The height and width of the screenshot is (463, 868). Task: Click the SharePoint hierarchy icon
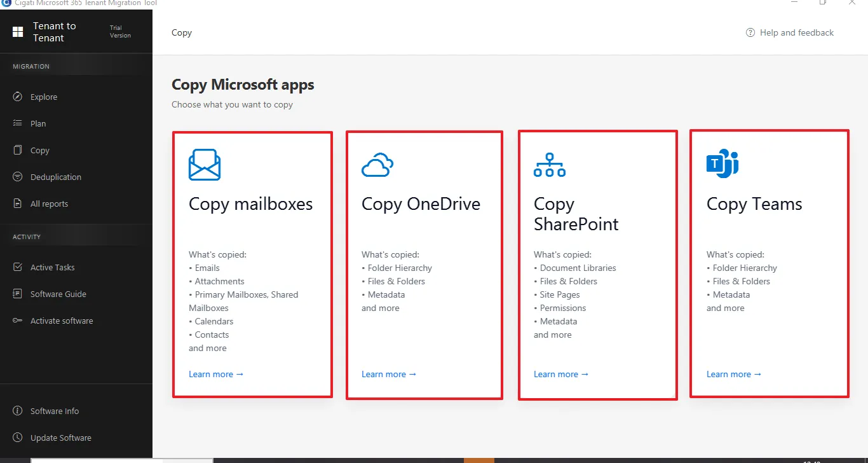[x=550, y=165]
